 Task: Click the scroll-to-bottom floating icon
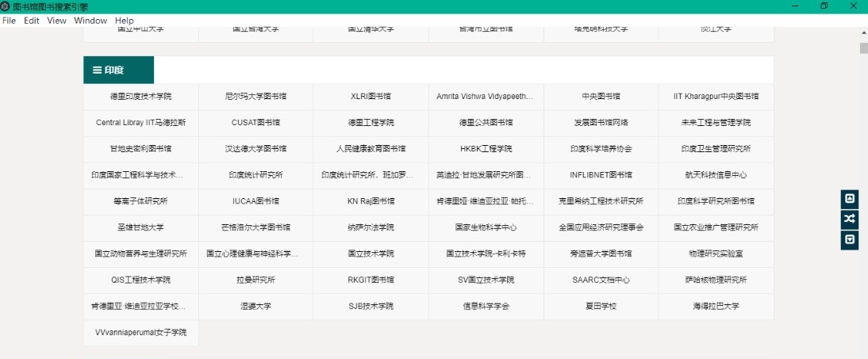click(x=849, y=240)
